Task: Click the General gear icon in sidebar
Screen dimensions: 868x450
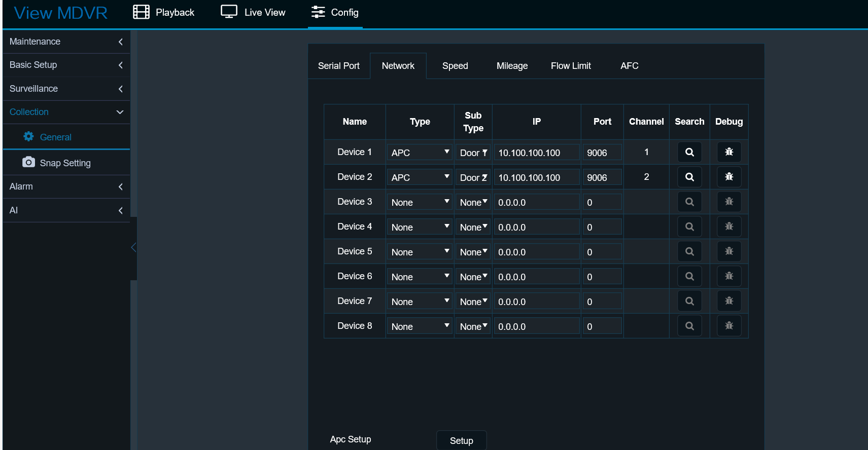Action: coord(29,137)
